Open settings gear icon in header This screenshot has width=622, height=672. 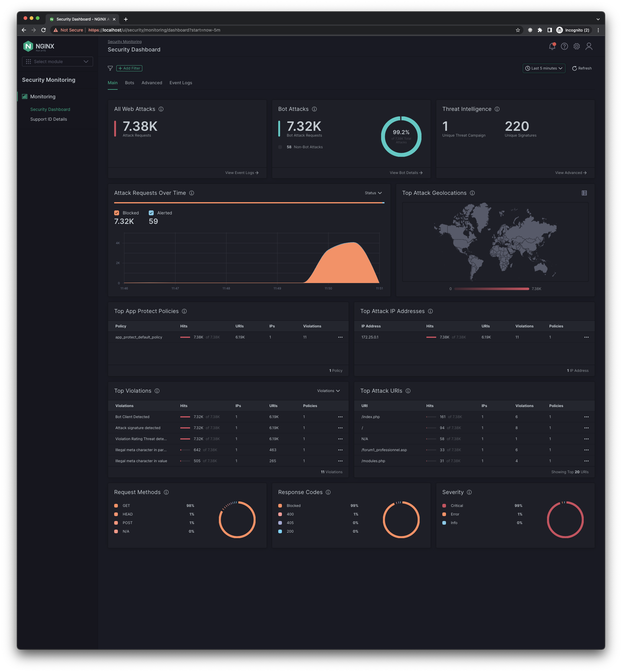click(x=577, y=47)
